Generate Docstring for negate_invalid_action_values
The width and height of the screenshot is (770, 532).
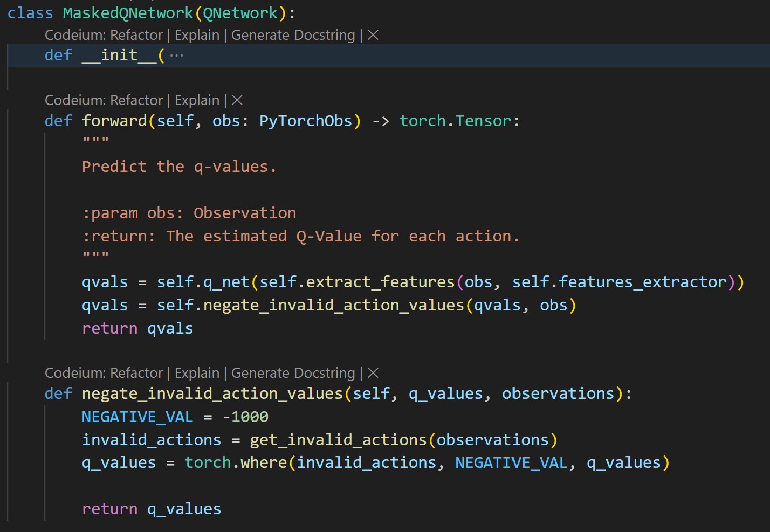click(293, 372)
